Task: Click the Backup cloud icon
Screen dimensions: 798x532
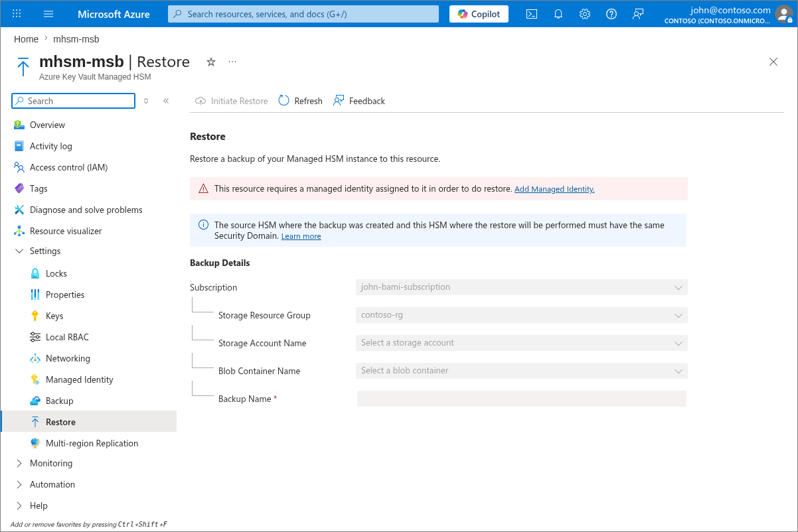Action: (x=35, y=401)
